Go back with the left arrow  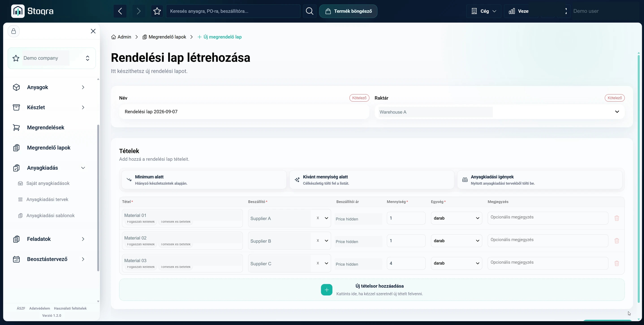120,11
